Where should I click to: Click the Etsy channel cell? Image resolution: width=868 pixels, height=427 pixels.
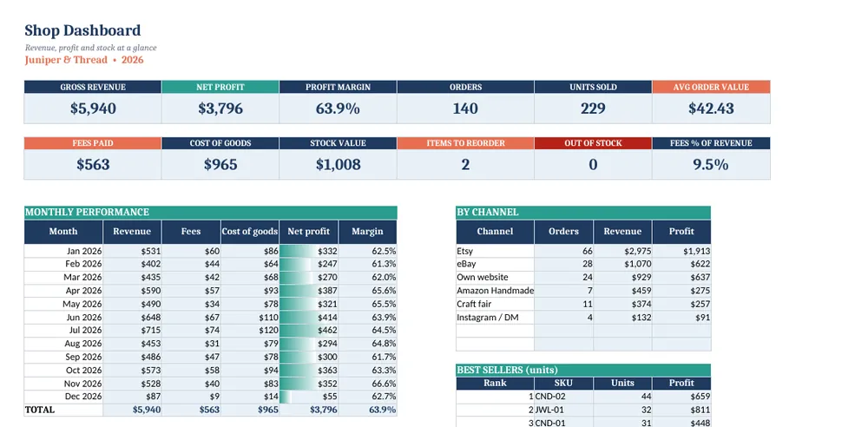(x=495, y=251)
